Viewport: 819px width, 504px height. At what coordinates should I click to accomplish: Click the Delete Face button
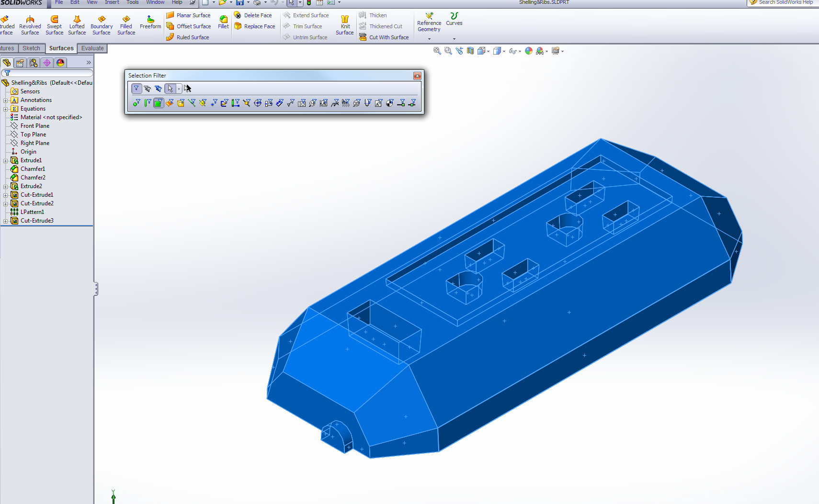(253, 15)
